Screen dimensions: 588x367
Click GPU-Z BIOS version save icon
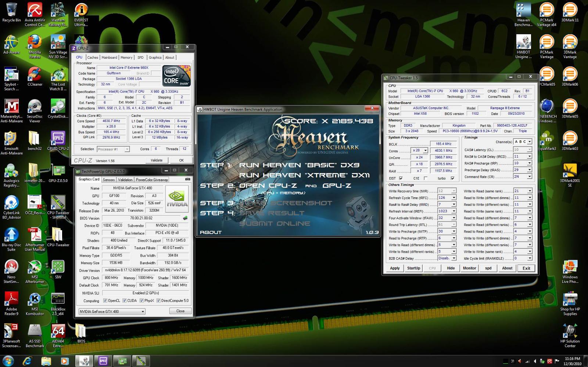coord(185,218)
